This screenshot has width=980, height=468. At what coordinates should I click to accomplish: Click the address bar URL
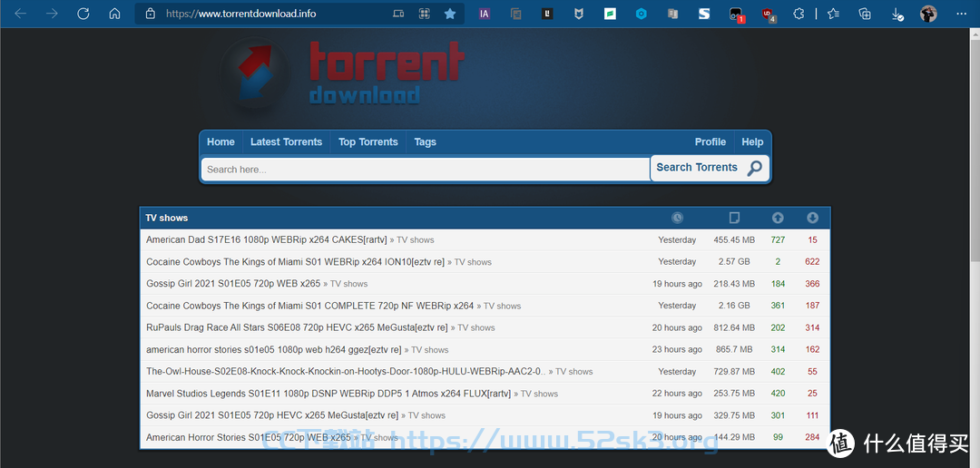[x=240, y=14]
